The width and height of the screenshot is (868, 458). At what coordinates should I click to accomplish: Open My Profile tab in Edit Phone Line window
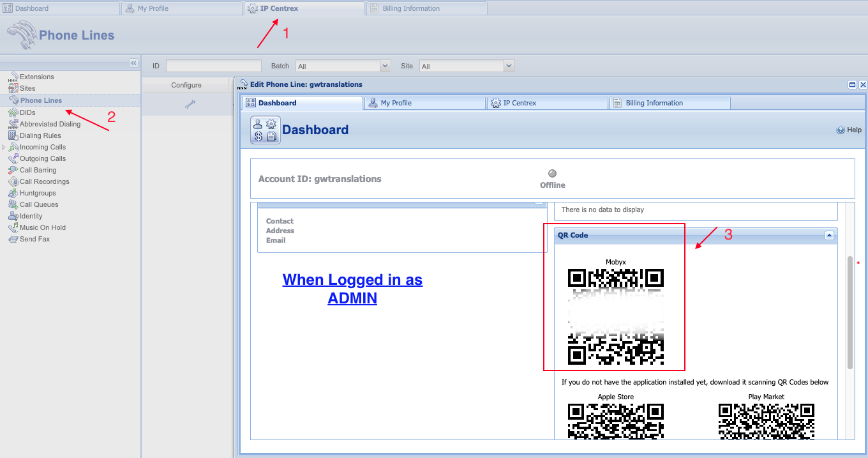pos(424,103)
